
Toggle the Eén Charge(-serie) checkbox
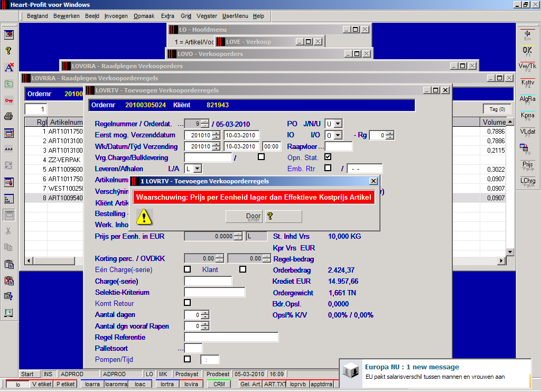tap(188, 269)
